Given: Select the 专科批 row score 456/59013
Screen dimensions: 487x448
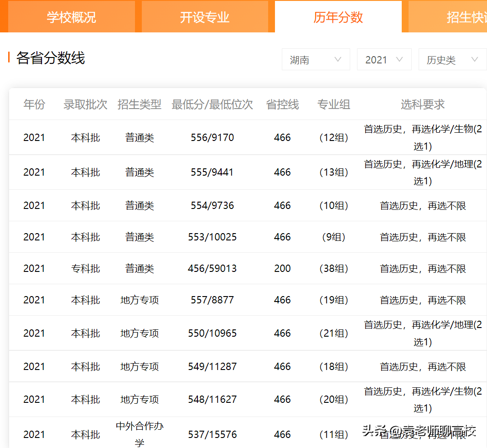Looking at the screenshot, I should (212, 268).
